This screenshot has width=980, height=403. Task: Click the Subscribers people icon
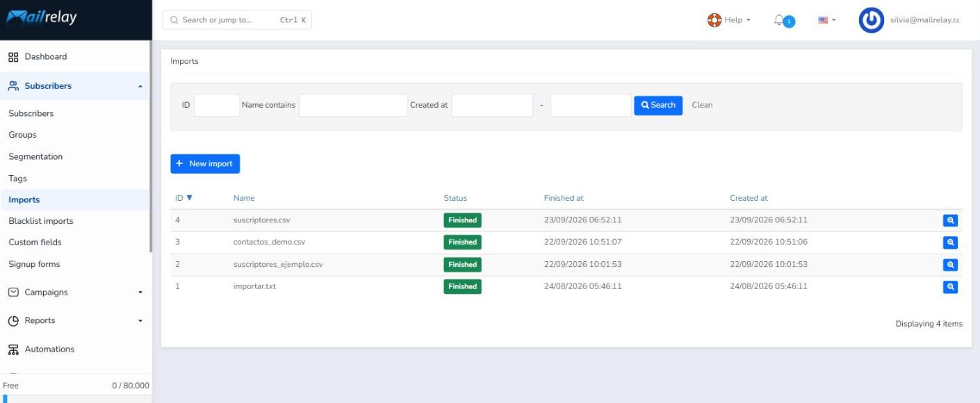coord(13,86)
